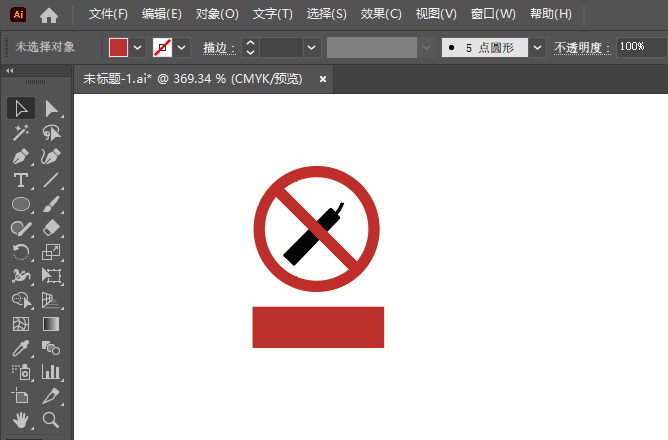668x440 pixels.
Task: Pick the Shaper tool
Action: pos(21,229)
